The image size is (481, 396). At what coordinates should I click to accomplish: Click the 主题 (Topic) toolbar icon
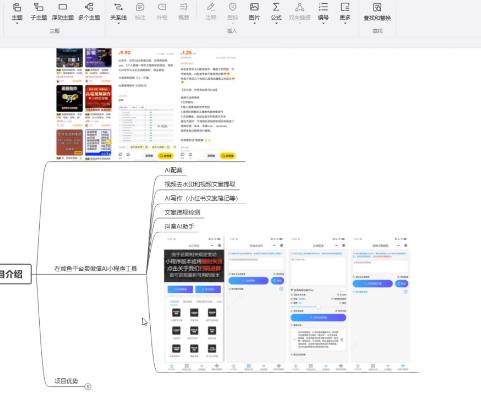[17, 7]
